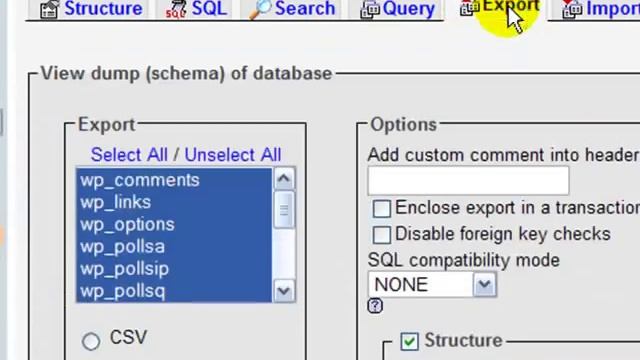Select wp_pollsa in the table list

click(174, 247)
